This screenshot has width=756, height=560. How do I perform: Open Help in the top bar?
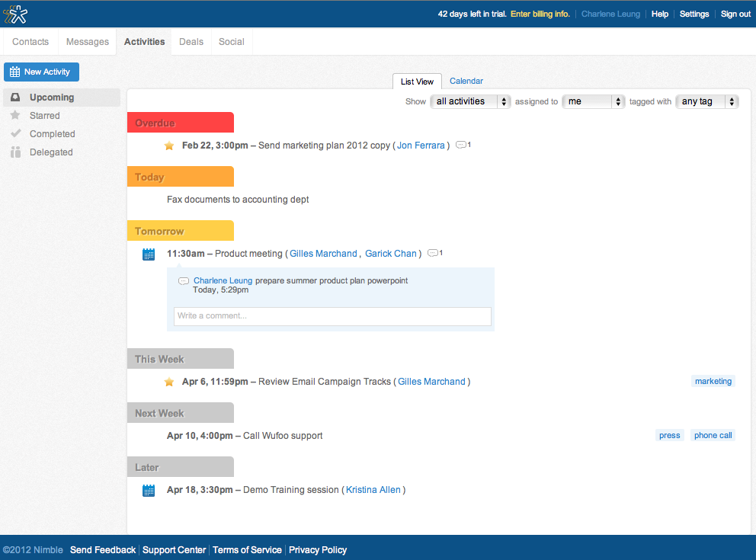(659, 14)
